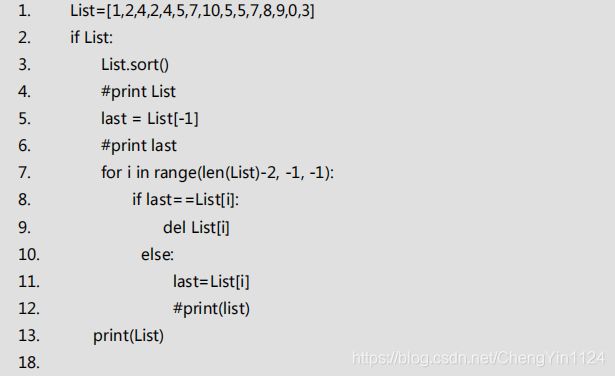615x377 pixels.
Task: Click 'last=List[i]' on line 11
Action: tap(211, 282)
